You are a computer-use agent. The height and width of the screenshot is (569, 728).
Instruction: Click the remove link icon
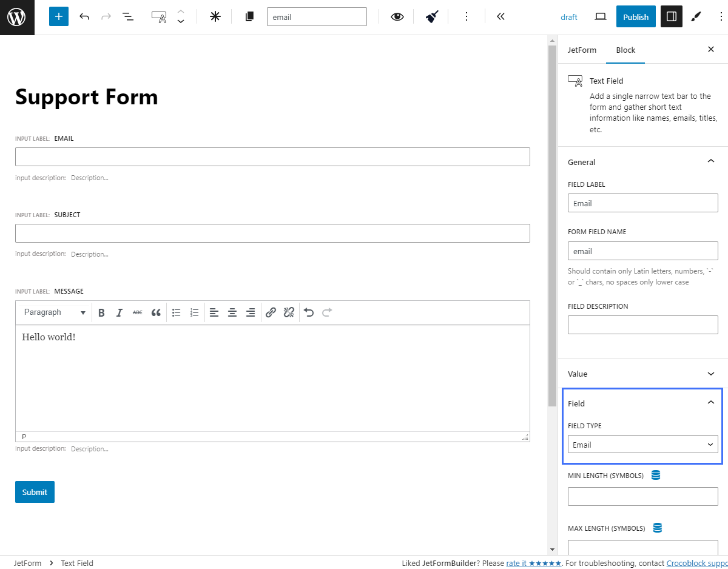point(289,312)
